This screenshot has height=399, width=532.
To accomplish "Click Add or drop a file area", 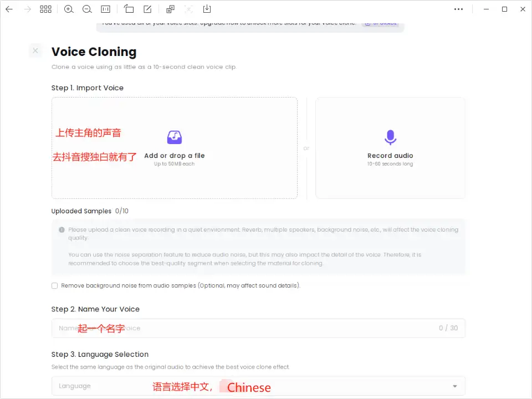I will pyautogui.click(x=175, y=156).
